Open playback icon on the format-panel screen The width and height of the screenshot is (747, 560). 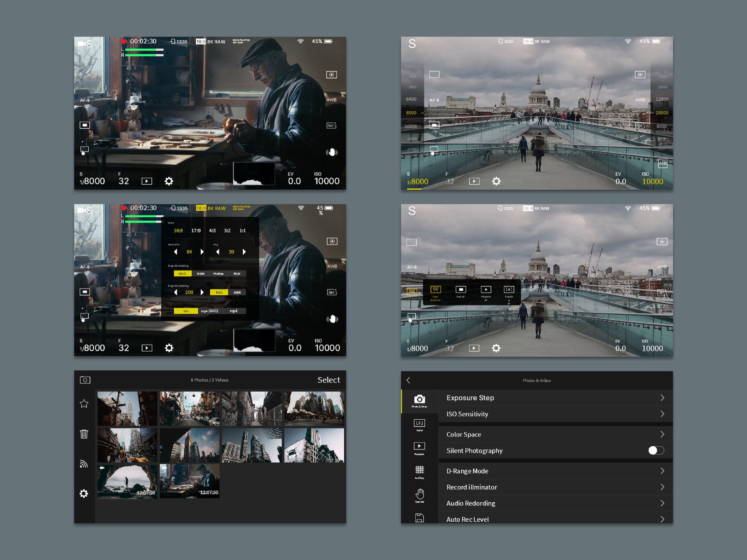(x=147, y=348)
